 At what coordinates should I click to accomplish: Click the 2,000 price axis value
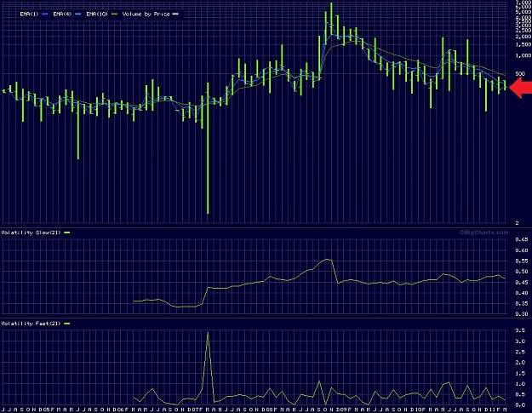523,37
